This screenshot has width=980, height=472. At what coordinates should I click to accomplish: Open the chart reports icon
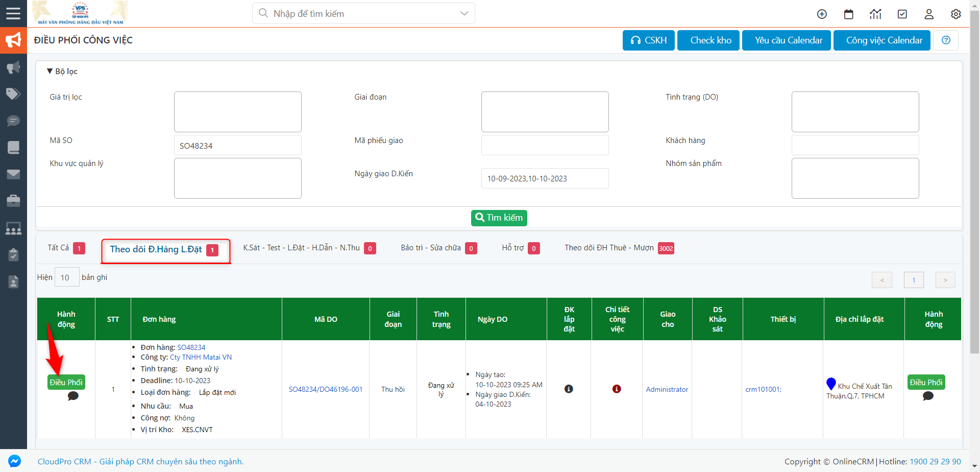875,14
